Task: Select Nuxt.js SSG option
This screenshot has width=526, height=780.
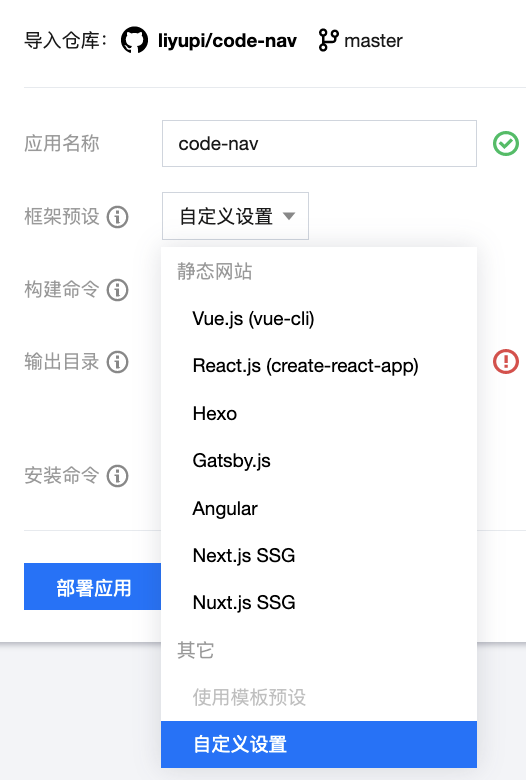Action: tap(318, 603)
